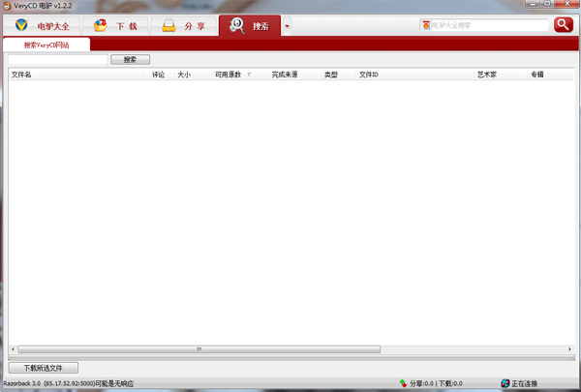Click the 下载所选文件 button
Image resolution: width=581 pixels, height=392 pixels.
tap(43, 368)
